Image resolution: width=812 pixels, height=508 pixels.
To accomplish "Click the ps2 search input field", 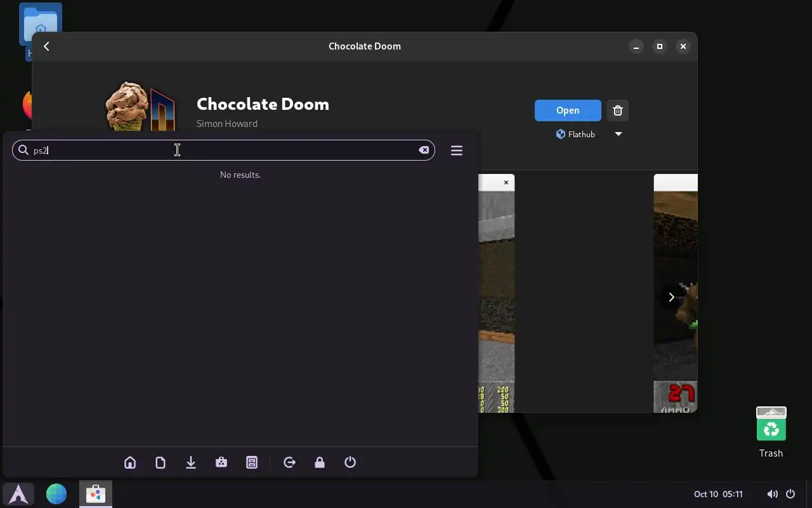I will pyautogui.click(x=223, y=150).
